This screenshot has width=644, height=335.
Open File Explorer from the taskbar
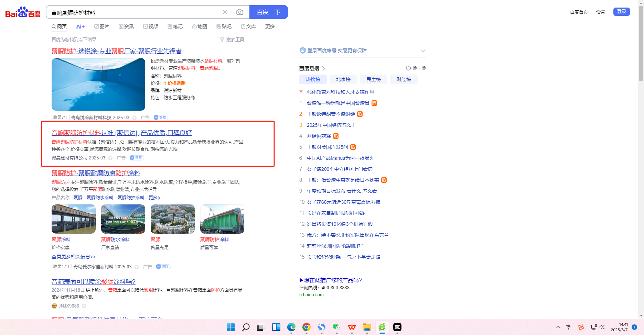pos(367,327)
